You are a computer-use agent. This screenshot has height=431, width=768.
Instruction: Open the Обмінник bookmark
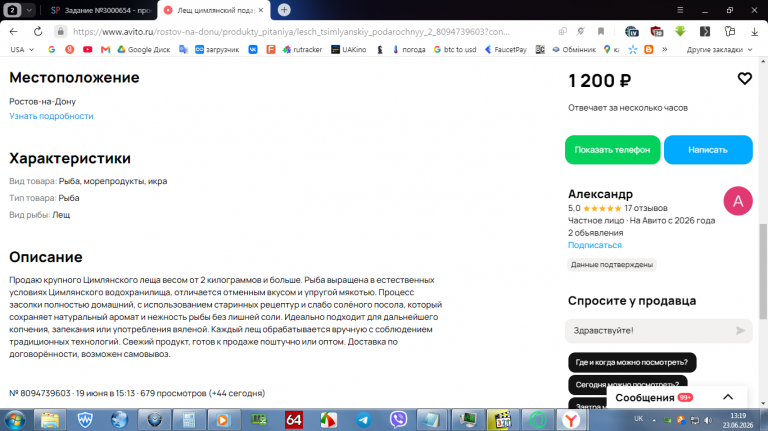point(574,49)
